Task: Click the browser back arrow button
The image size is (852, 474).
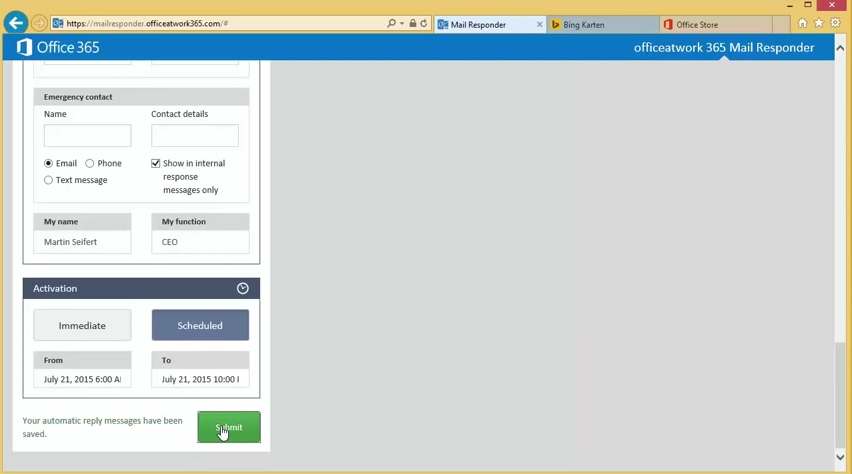Action: pyautogui.click(x=16, y=23)
